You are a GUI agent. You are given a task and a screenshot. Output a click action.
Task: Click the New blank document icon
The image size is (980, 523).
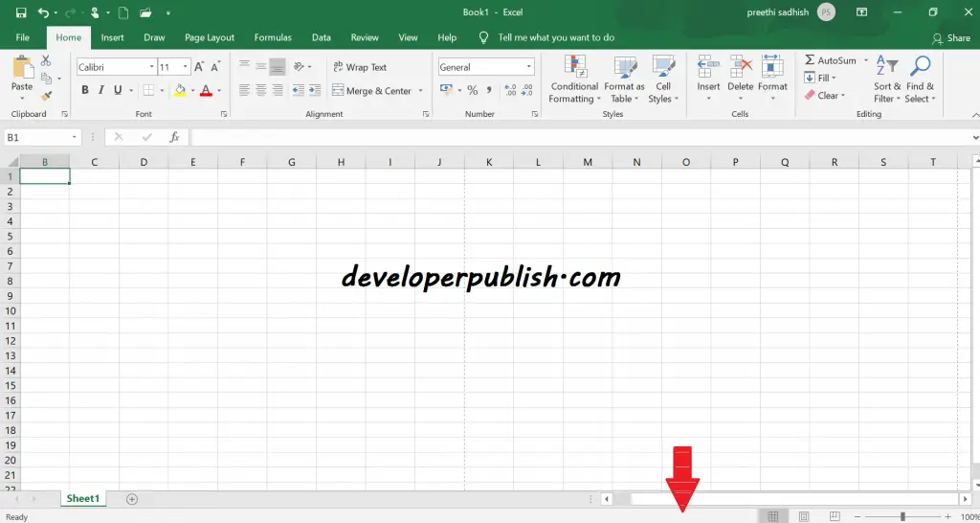tap(123, 12)
